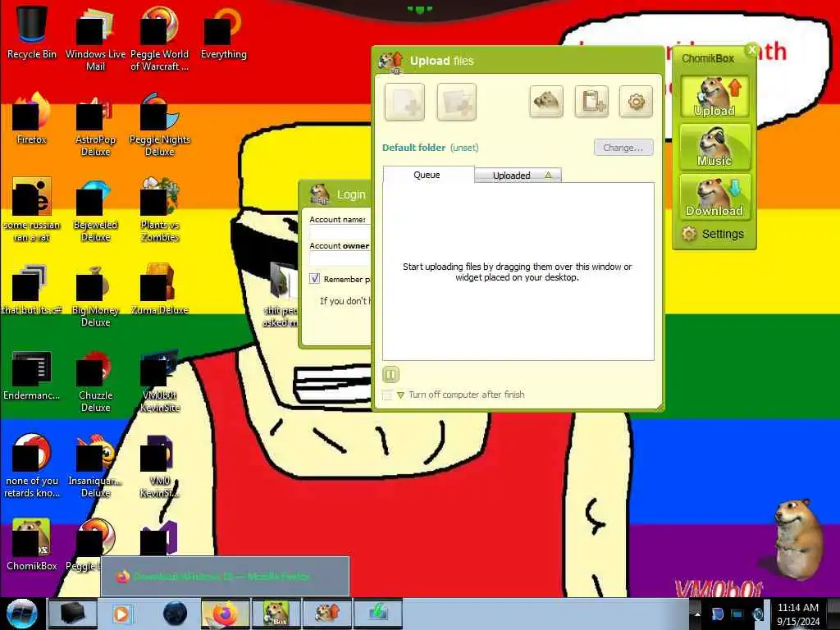Image resolution: width=840 pixels, height=630 pixels.
Task: Select the Zuma Deluxe desktop icon
Action: [160, 288]
